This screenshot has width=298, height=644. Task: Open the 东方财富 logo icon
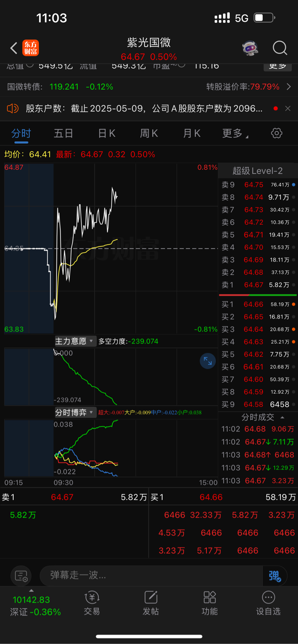coord(31,48)
